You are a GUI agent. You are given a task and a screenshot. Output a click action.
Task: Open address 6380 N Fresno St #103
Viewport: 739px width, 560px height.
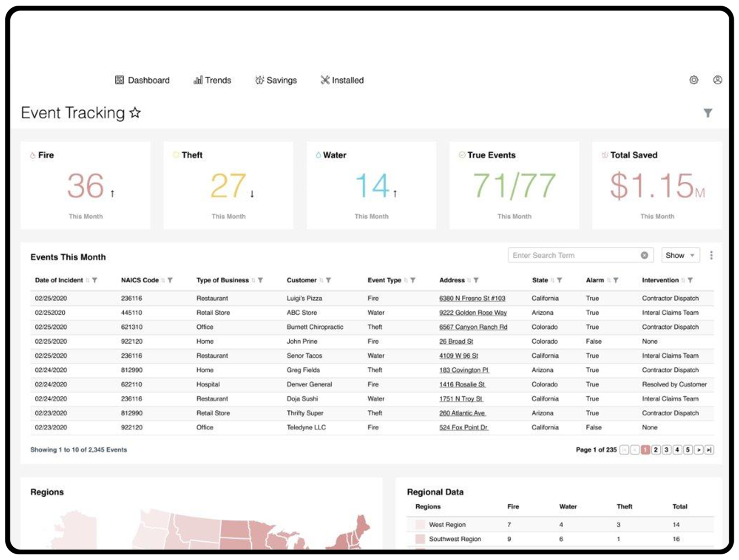tap(472, 298)
